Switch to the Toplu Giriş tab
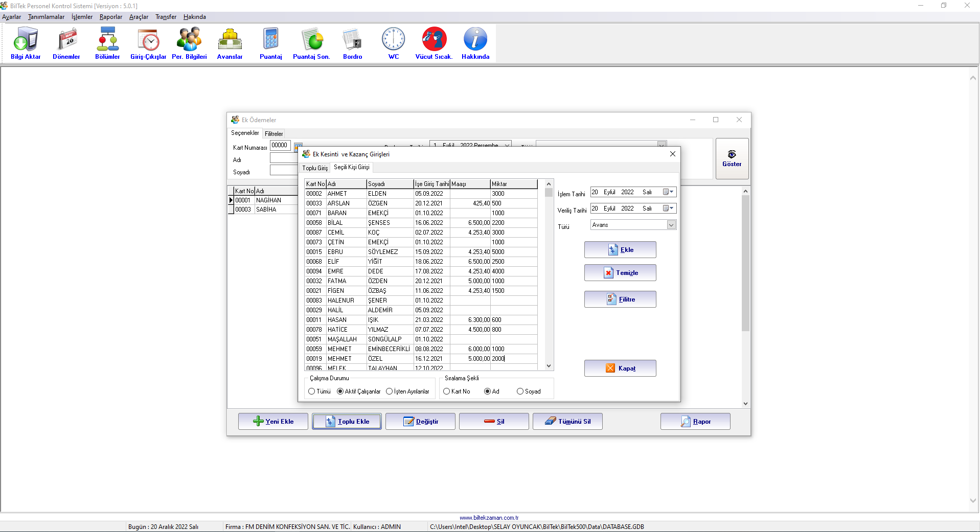 point(315,168)
